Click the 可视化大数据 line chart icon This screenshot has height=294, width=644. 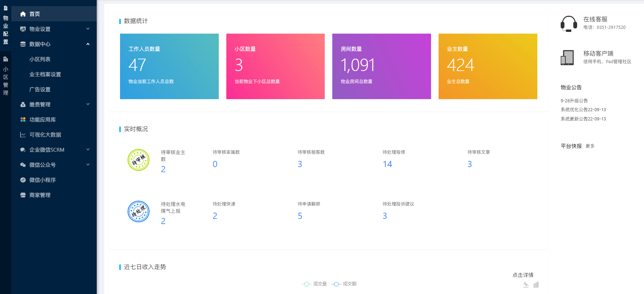pos(23,135)
